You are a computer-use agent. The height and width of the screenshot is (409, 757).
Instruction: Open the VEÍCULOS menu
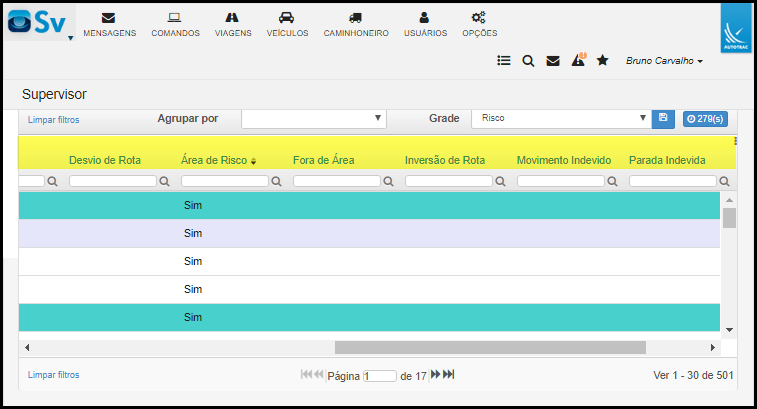point(287,25)
